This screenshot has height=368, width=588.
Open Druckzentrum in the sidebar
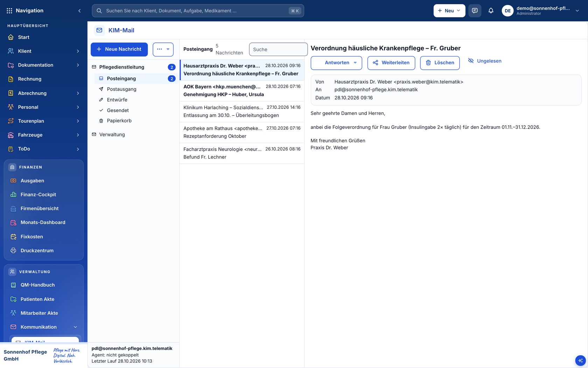(44, 251)
